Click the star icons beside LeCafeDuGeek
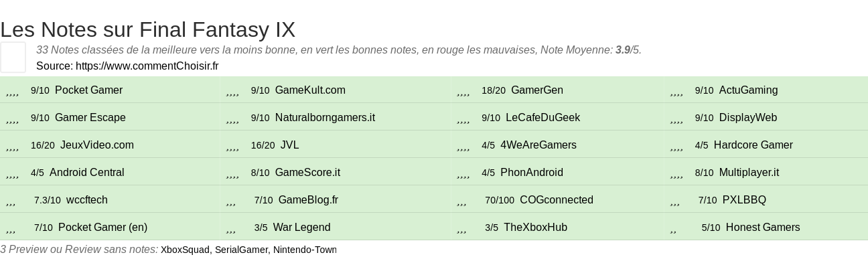Viewport: 868px width, 257px height. pyautogui.click(x=463, y=118)
